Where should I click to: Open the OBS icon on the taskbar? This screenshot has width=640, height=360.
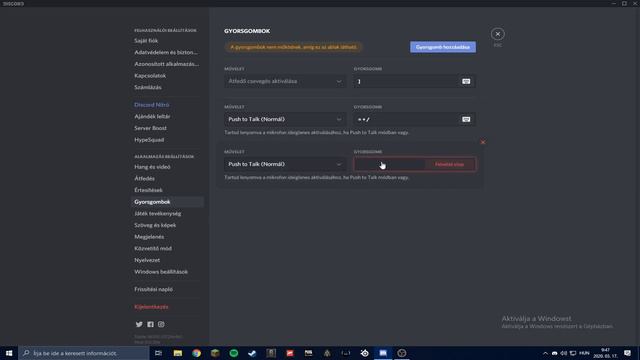(402, 353)
